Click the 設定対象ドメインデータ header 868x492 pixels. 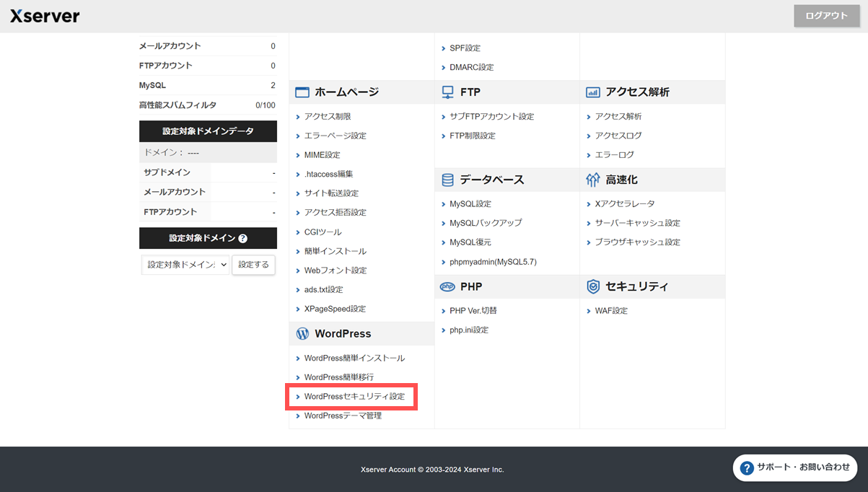(x=208, y=131)
